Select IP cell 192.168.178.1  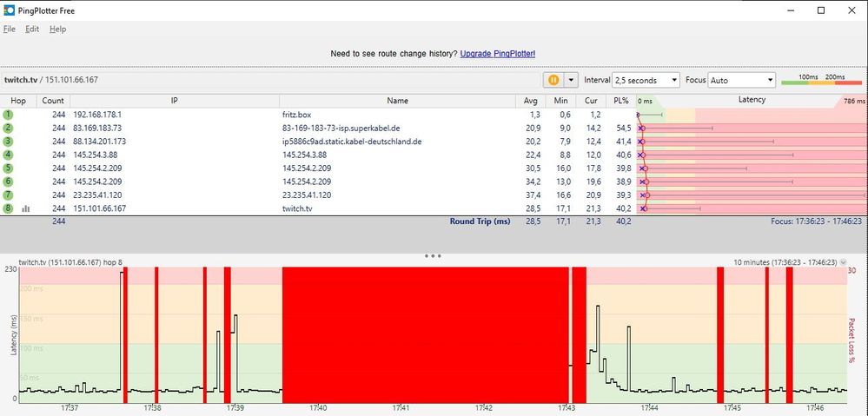(96, 115)
